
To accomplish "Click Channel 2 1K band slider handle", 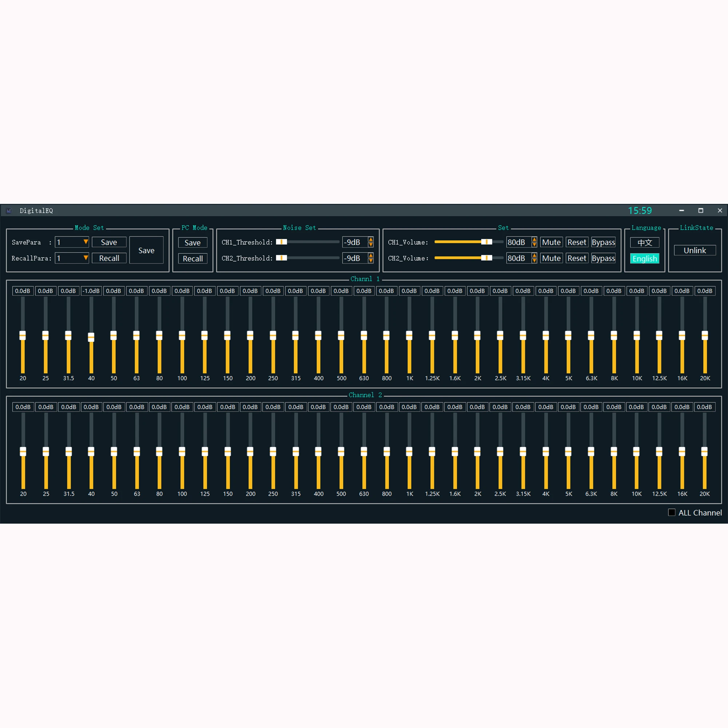I will (x=409, y=451).
